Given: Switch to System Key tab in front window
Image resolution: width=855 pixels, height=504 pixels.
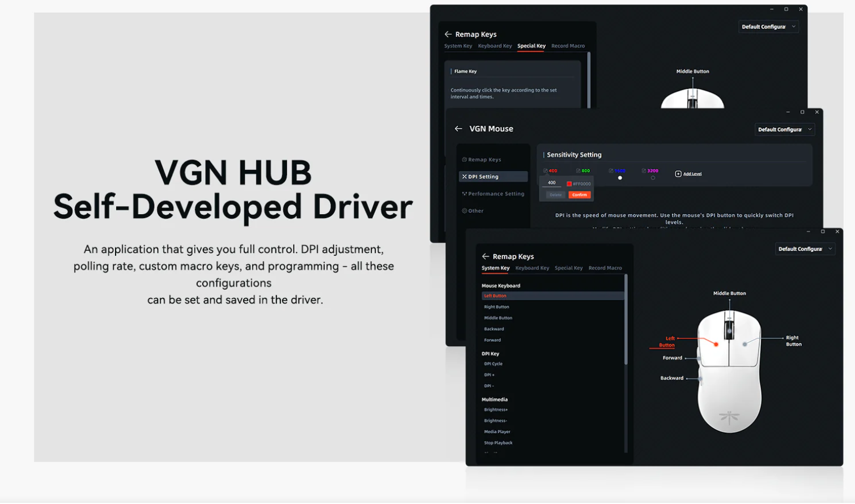Looking at the screenshot, I should [496, 268].
